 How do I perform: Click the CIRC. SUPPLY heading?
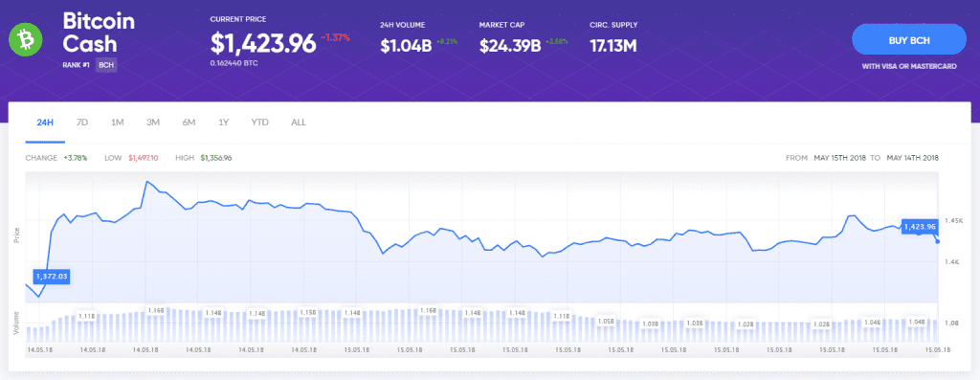click(x=613, y=26)
